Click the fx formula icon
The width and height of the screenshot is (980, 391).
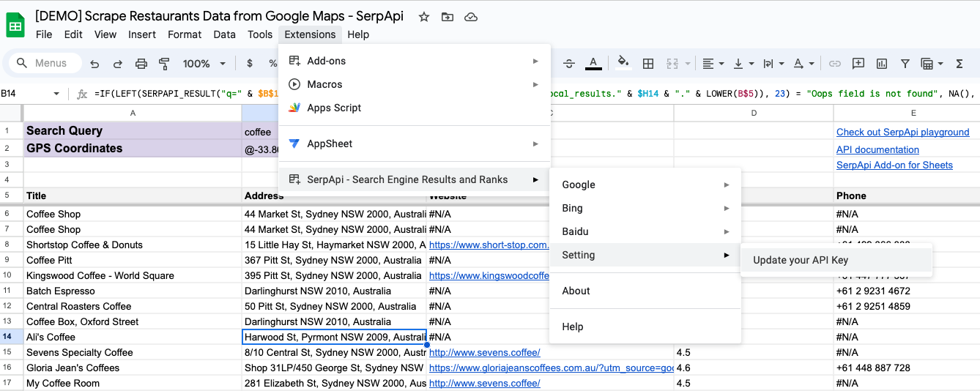point(82,94)
